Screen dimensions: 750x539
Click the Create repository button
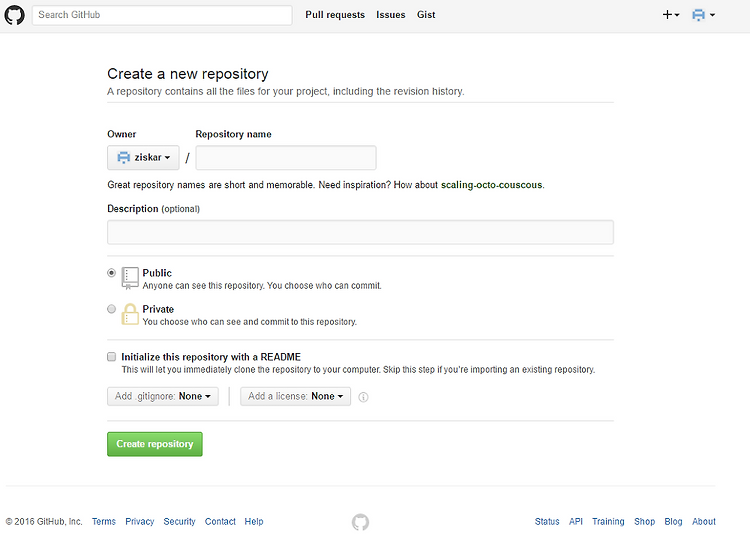154,444
